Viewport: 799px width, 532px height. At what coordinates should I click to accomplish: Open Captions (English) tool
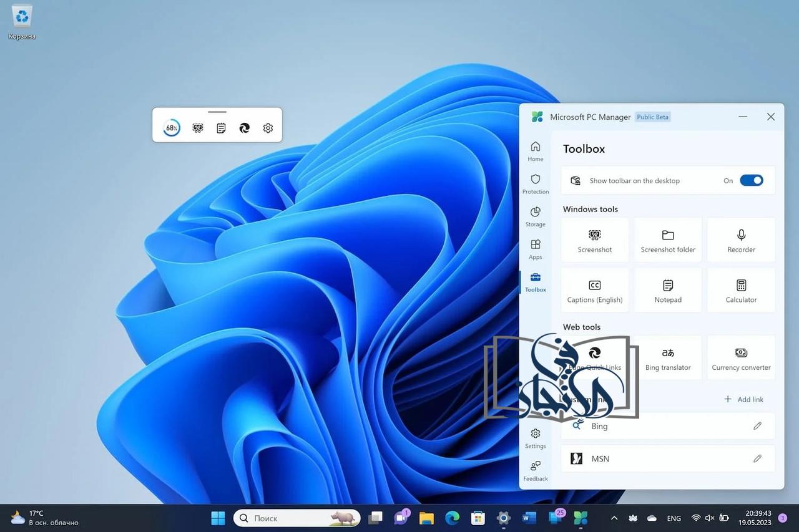595,291
